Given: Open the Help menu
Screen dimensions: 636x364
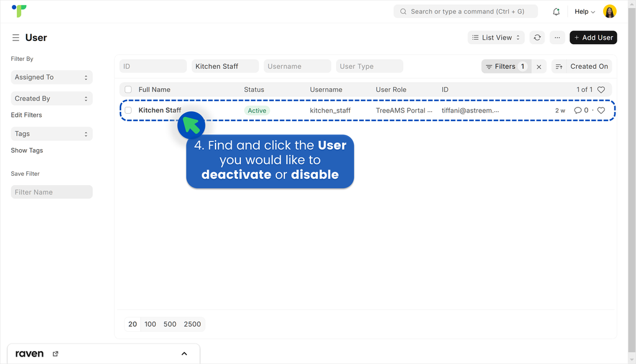Looking at the screenshot, I should (x=583, y=11).
